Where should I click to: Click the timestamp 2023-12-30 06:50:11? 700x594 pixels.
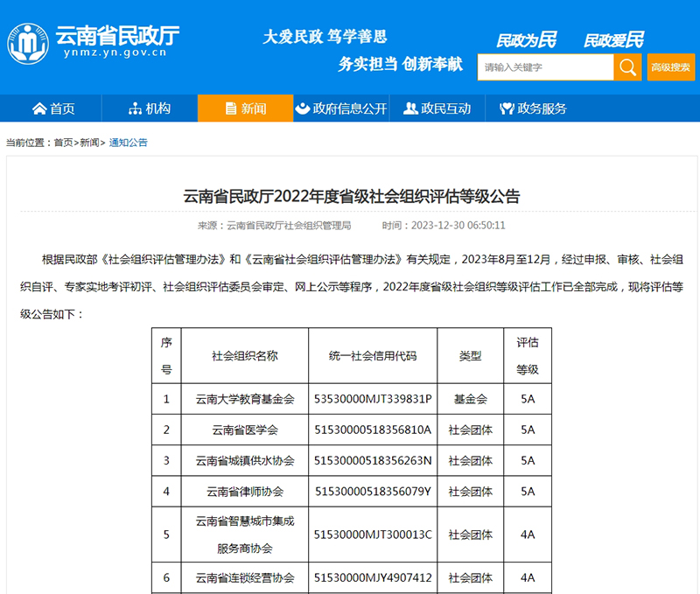click(x=458, y=226)
